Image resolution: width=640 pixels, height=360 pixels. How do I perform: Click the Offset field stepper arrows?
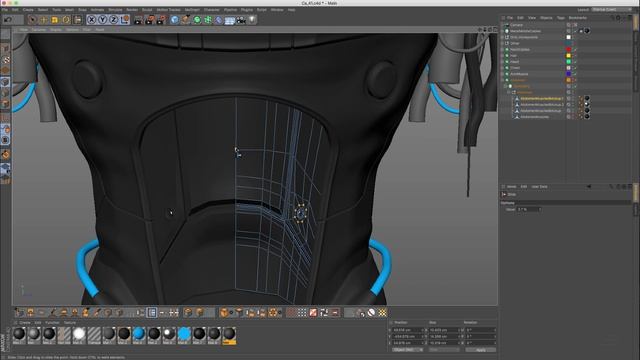click(x=540, y=209)
